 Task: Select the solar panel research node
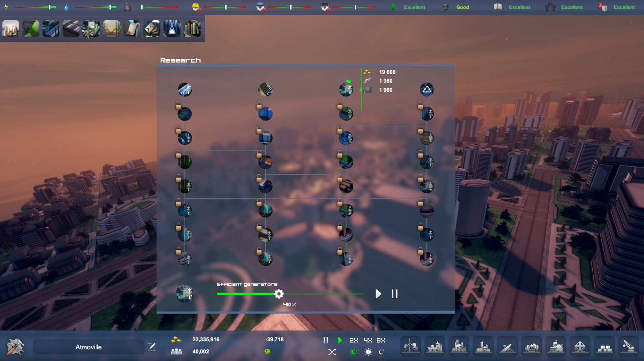point(185,89)
